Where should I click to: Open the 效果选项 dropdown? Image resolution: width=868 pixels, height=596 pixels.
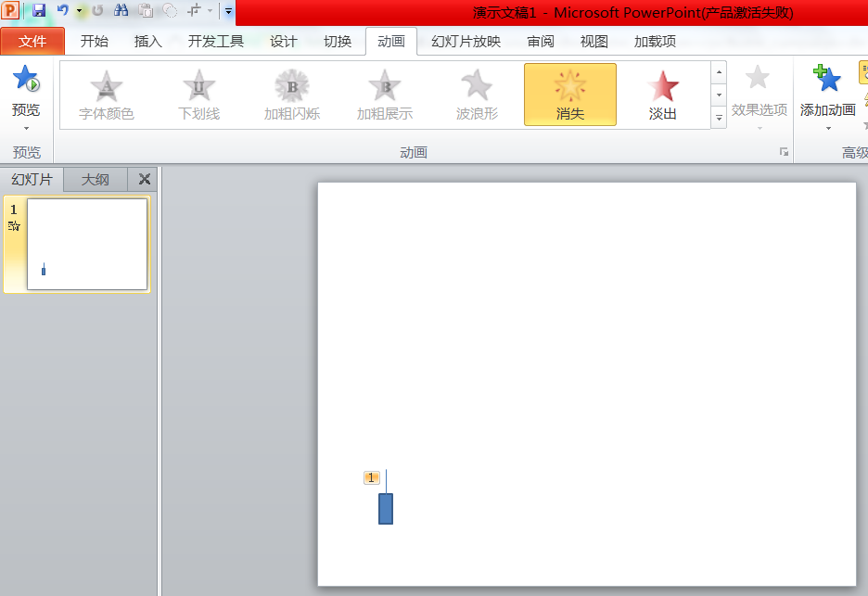(x=758, y=94)
